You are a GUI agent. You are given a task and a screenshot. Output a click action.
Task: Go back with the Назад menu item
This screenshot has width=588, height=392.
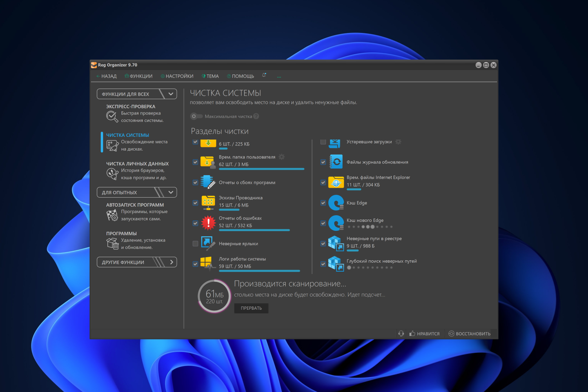click(x=107, y=76)
